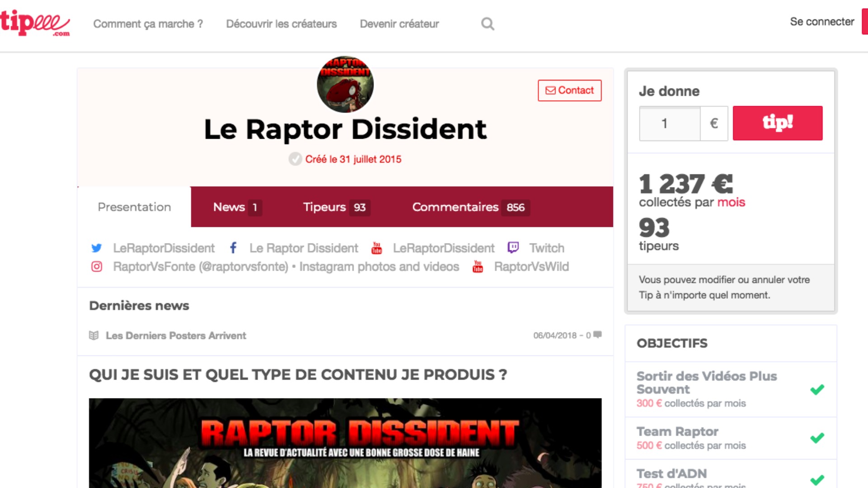The image size is (868, 488).
Task: Open Le Raptor Dissident Facebook link
Action: [x=304, y=248]
